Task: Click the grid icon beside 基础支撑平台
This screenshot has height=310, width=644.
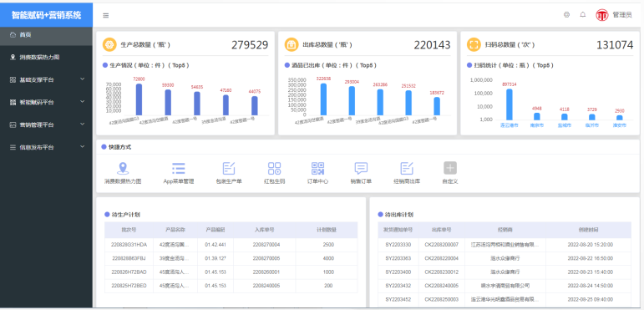Action: click(13, 79)
